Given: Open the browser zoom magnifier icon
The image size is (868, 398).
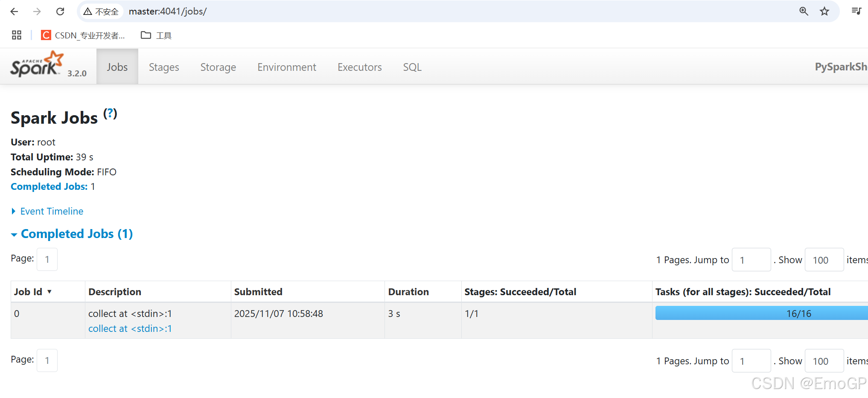Looking at the screenshot, I should point(804,12).
